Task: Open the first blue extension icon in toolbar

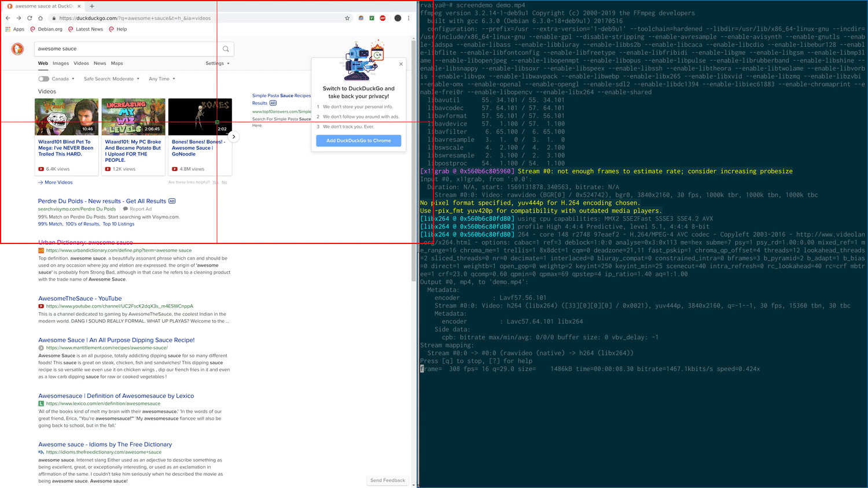Action: pos(361,18)
